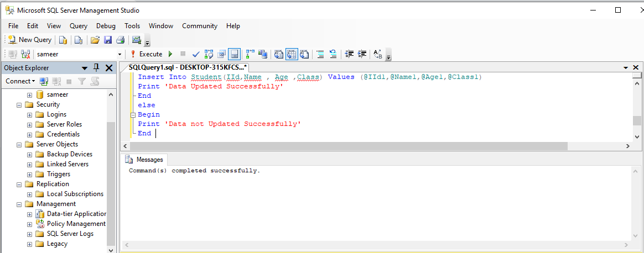
Task: Open the Tools menu
Action: (x=132, y=26)
